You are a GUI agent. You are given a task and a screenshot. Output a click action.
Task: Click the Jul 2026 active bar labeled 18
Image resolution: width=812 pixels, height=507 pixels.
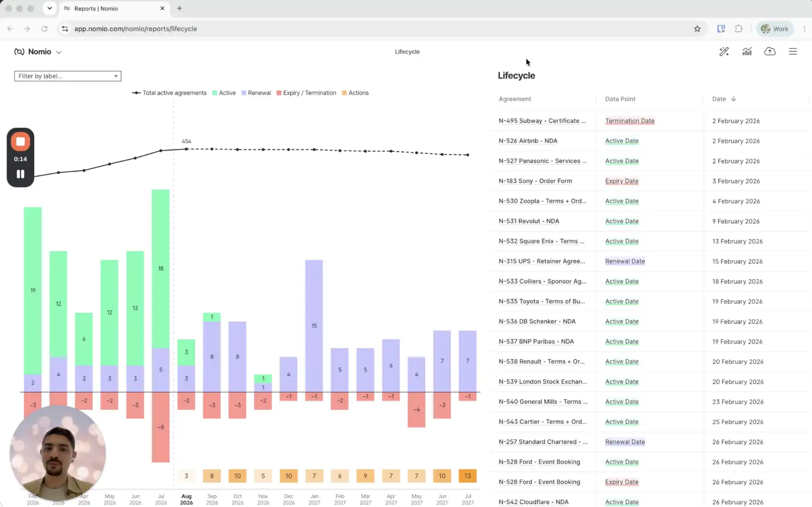pyautogui.click(x=161, y=269)
